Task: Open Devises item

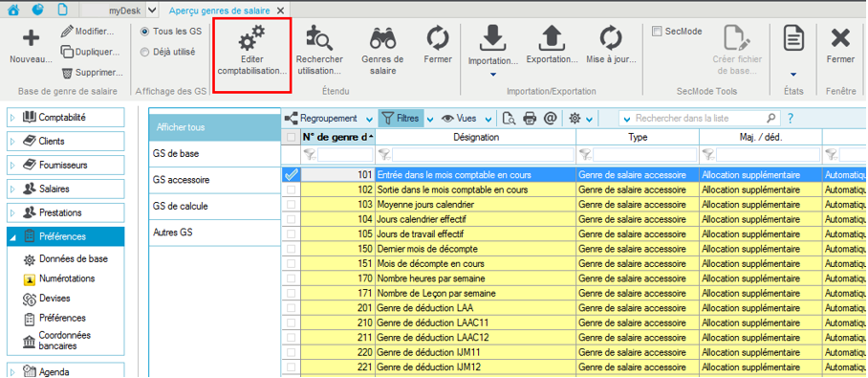Action: tap(47, 299)
